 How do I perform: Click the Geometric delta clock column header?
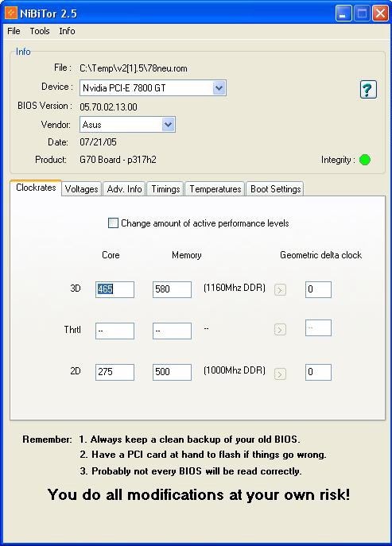point(320,255)
